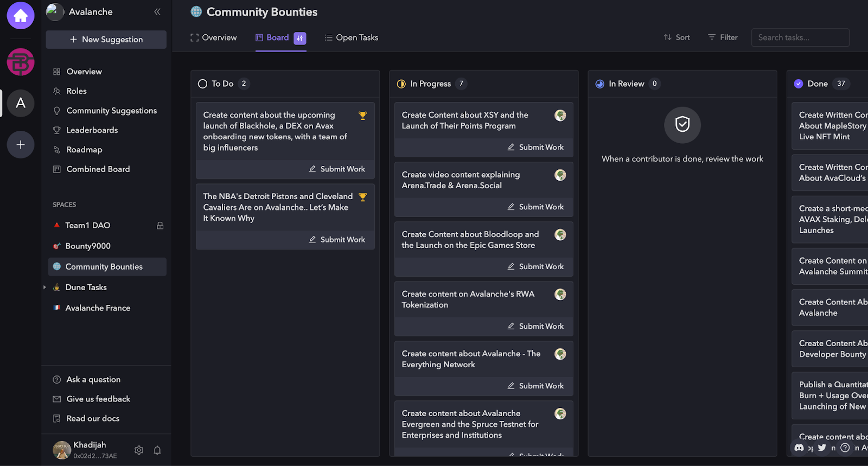
Task: Open settings gear next to Khadijah
Action: point(139,450)
